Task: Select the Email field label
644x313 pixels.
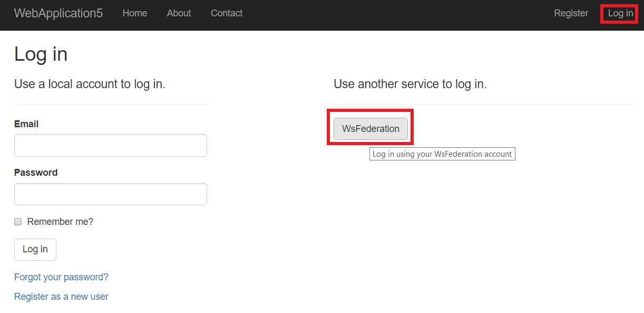Action: [26, 124]
